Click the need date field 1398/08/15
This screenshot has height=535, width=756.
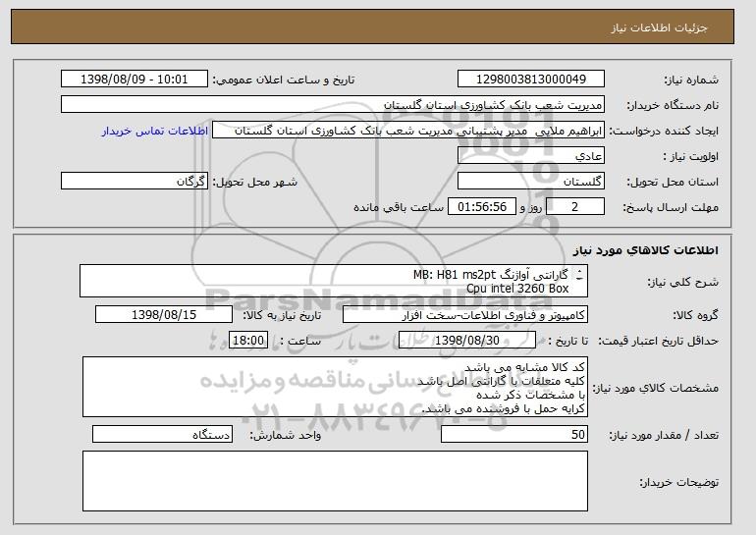tap(164, 315)
